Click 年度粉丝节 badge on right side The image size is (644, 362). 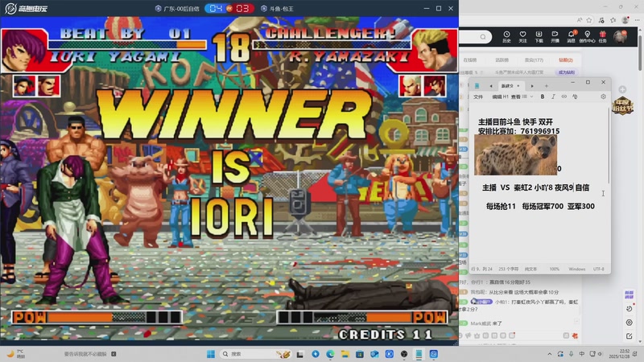(x=622, y=106)
